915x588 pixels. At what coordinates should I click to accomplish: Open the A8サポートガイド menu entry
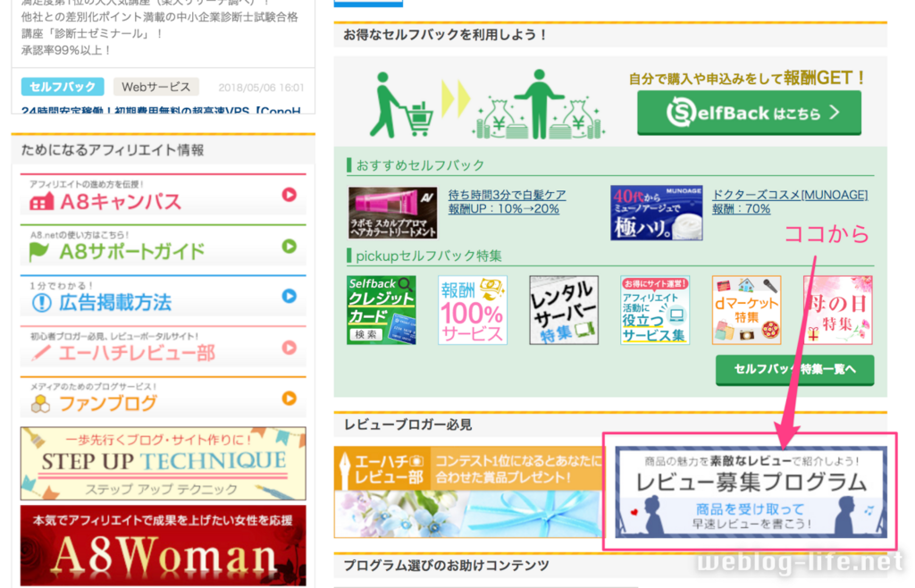pyautogui.click(x=163, y=245)
